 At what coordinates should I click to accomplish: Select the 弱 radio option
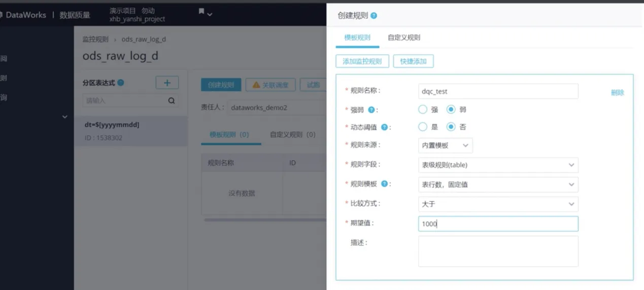coord(451,109)
